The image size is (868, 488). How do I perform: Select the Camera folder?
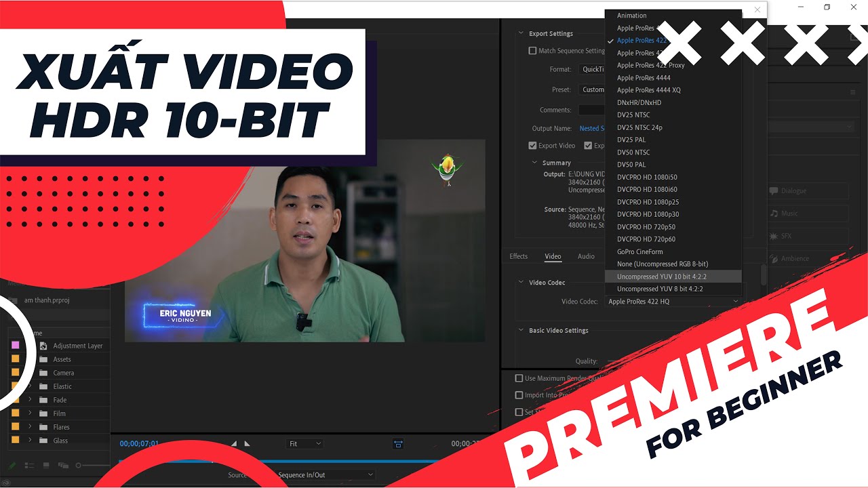click(x=64, y=373)
